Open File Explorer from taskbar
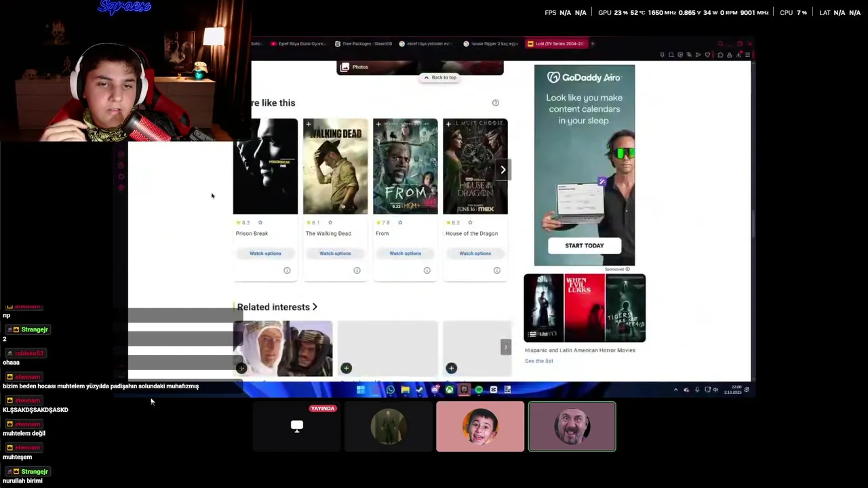The image size is (868, 488). click(x=406, y=390)
